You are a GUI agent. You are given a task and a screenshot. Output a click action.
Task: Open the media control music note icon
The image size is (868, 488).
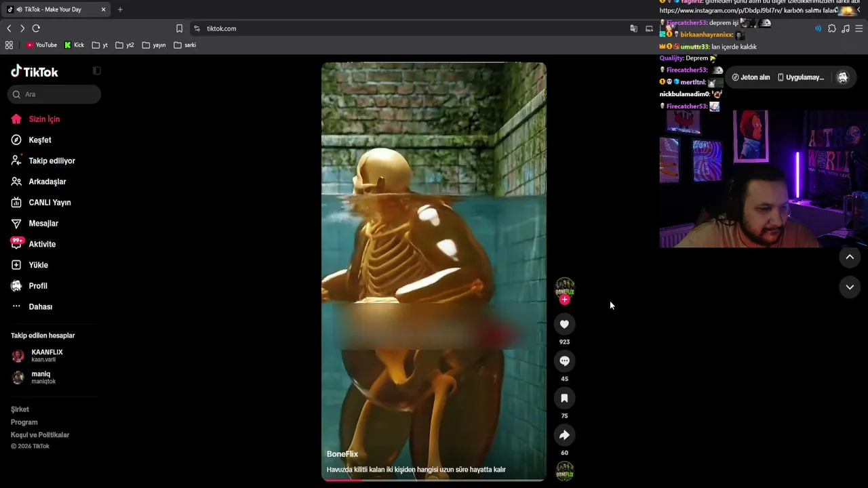pyautogui.click(x=846, y=28)
